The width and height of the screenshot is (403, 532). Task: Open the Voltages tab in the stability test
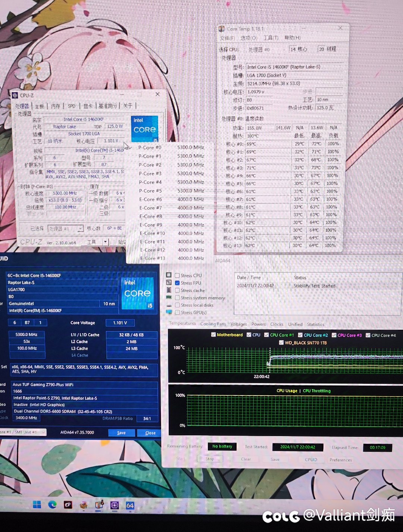[238, 324]
